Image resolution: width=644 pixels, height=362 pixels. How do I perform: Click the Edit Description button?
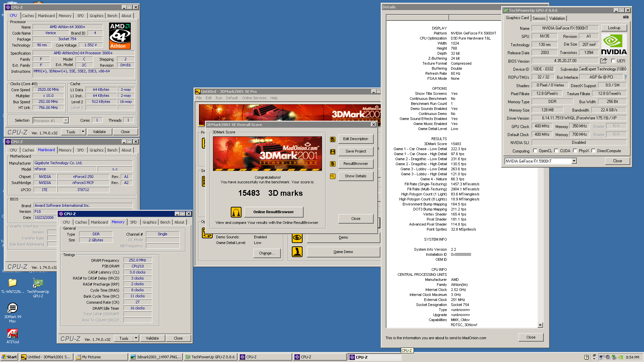tap(356, 139)
